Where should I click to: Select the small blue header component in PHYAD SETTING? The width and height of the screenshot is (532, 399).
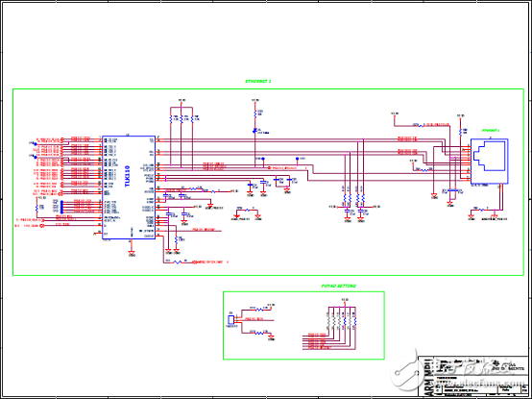231,320
